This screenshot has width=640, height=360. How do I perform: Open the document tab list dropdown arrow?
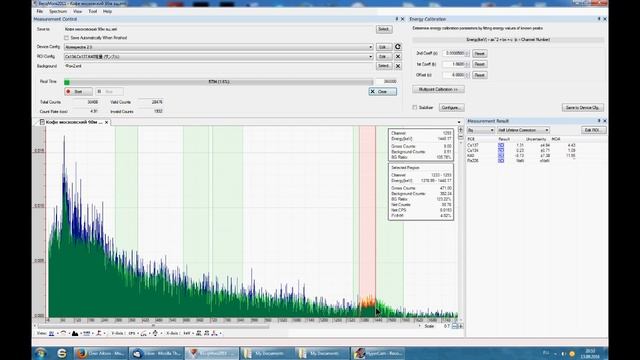click(x=459, y=122)
